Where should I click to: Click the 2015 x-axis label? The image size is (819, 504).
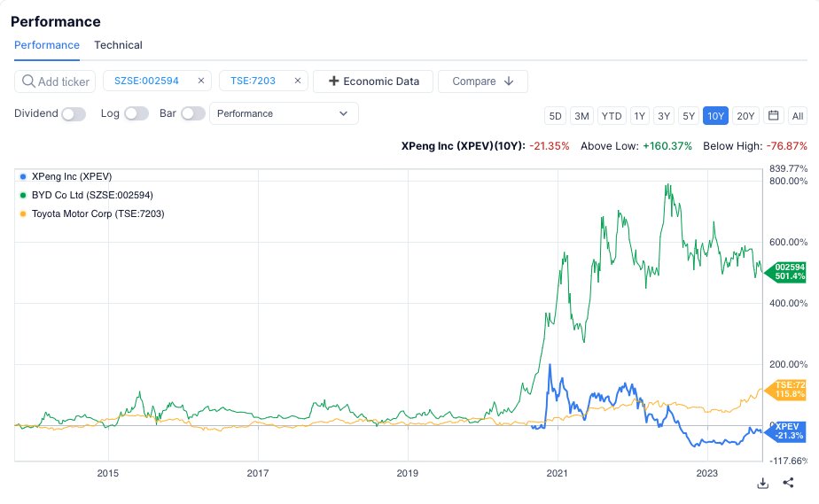(107, 473)
